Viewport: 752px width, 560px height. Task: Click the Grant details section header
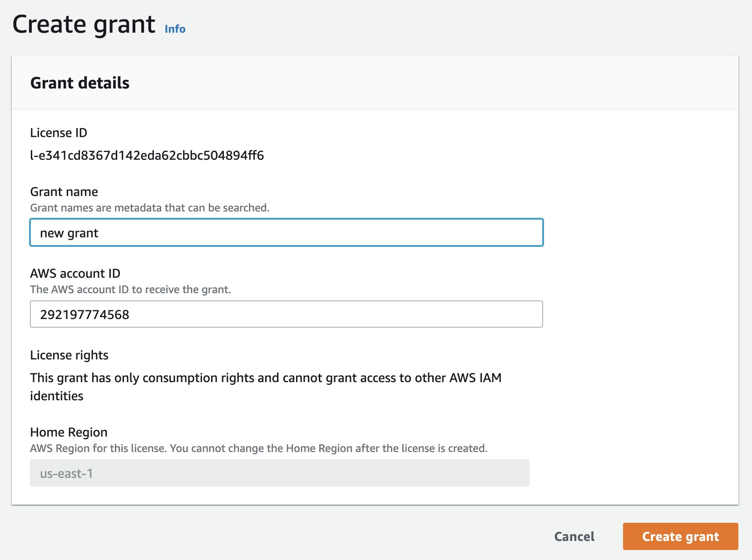pos(80,83)
